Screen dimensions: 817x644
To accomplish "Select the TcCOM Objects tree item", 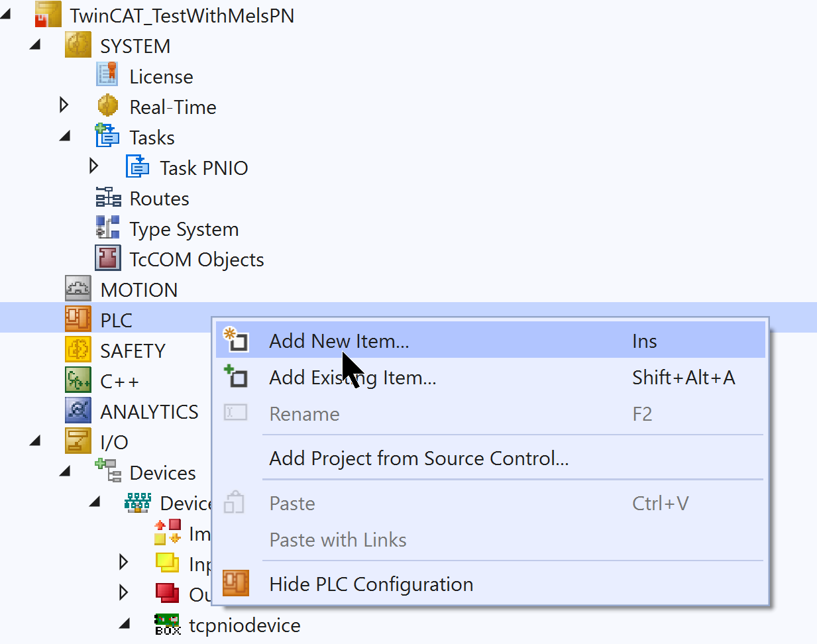I will (x=197, y=260).
